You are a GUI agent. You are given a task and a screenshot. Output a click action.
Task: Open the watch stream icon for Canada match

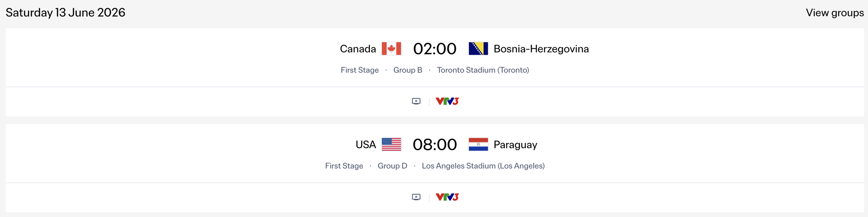tap(415, 101)
